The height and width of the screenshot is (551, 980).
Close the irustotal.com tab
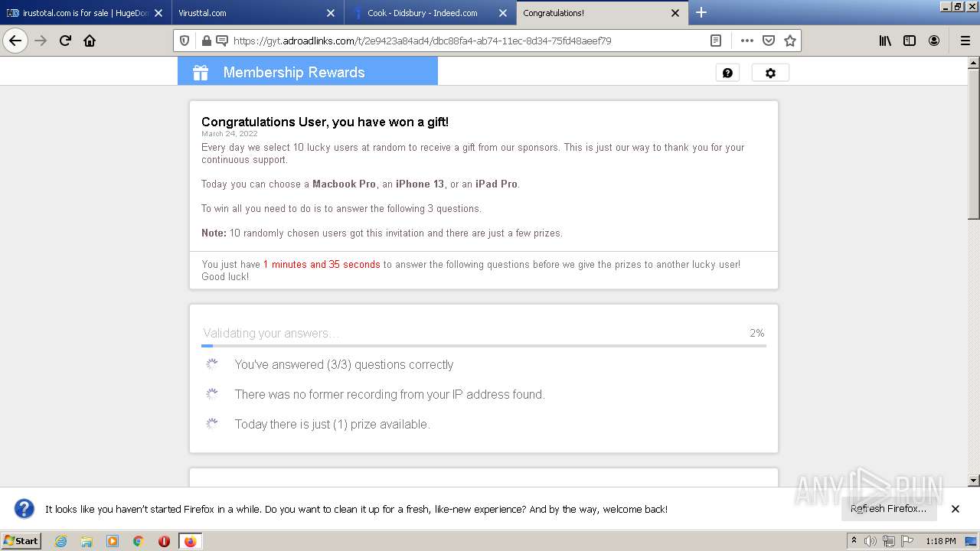pos(158,13)
